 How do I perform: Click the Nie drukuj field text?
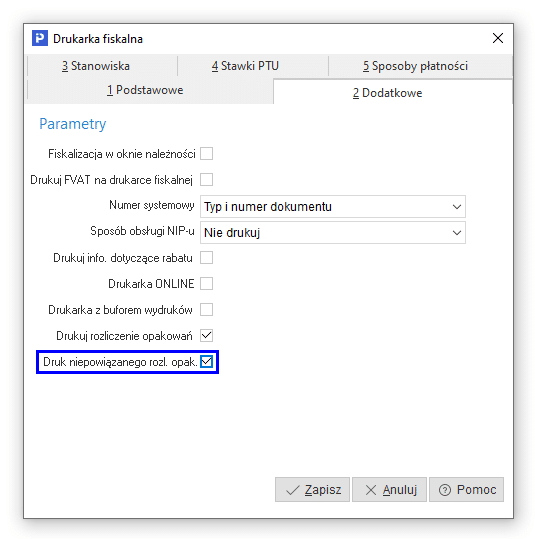click(x=232, y=233)
